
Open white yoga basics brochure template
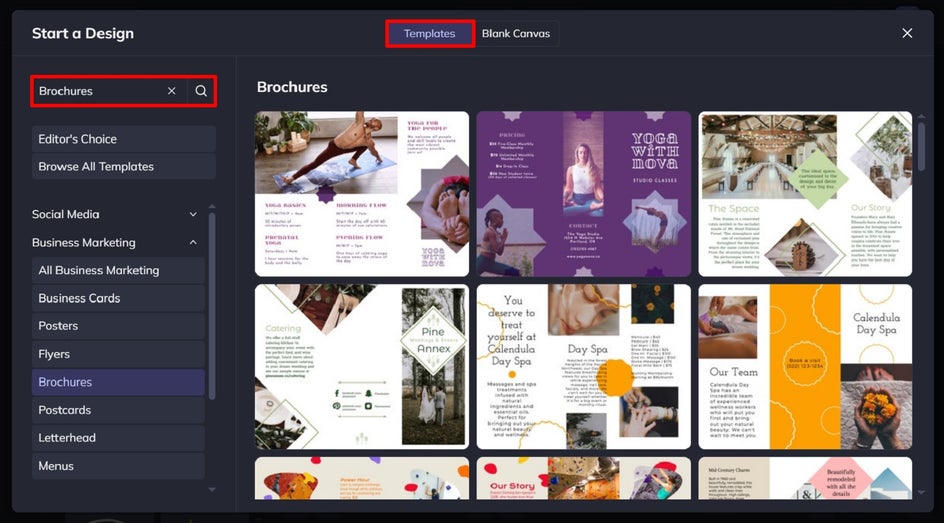tap(362, 194)
